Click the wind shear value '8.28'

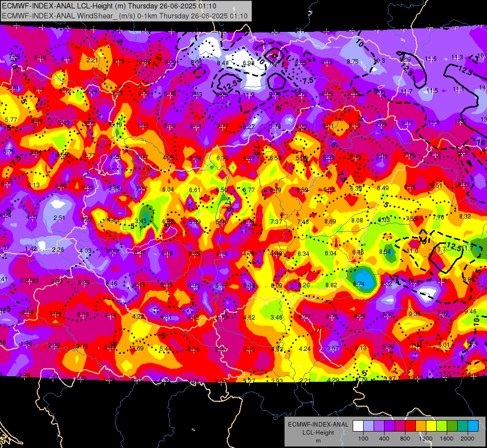(360, 316)
